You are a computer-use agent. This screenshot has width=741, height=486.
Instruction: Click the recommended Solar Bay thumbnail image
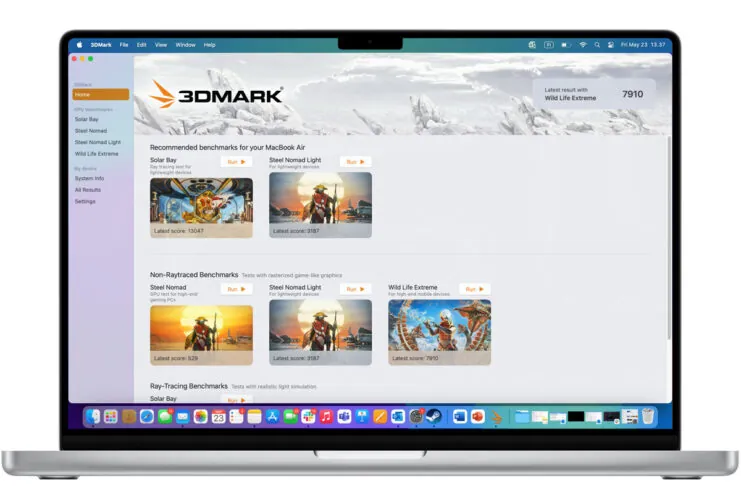point(201,207)
